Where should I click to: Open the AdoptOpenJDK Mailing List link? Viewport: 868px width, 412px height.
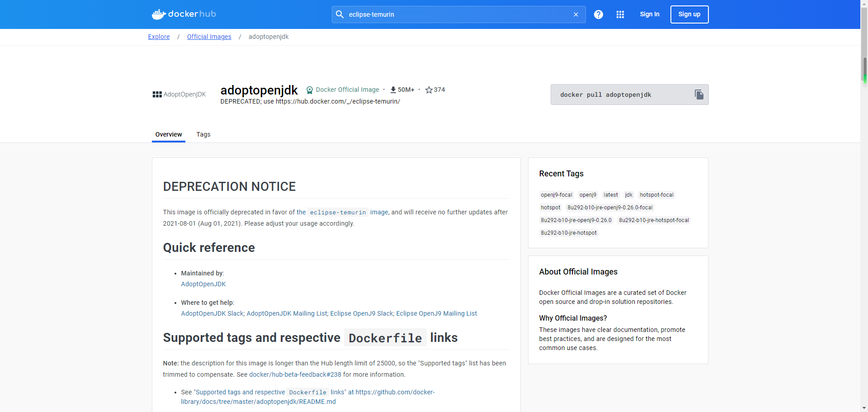coord(287,313)
